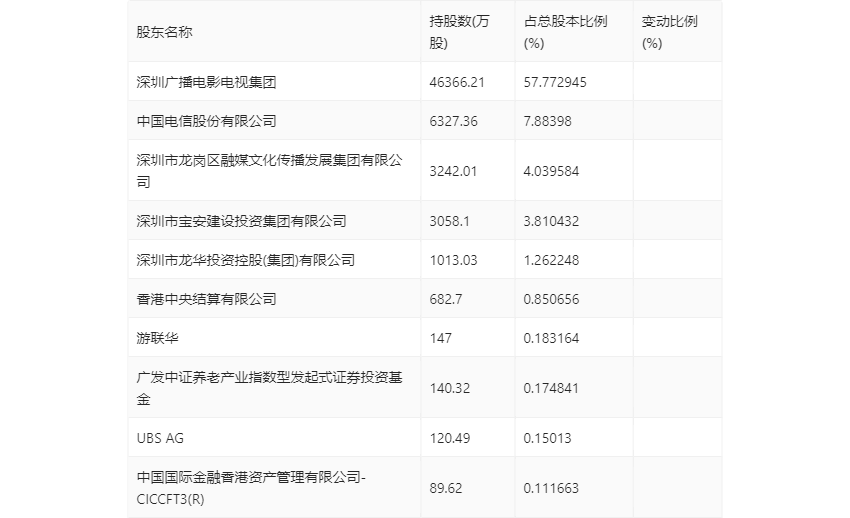Screen dimensions: 850x518
Task: Click the value 682.7
Action: [x=446, y=299]
